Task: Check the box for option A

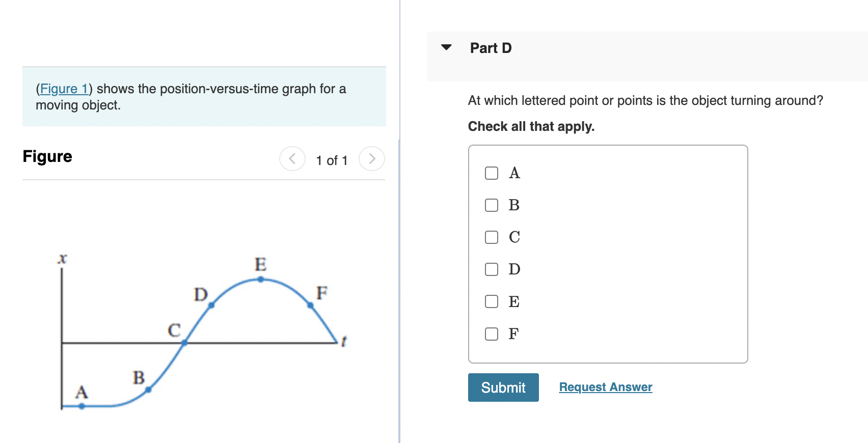Action: click(491, 173)
